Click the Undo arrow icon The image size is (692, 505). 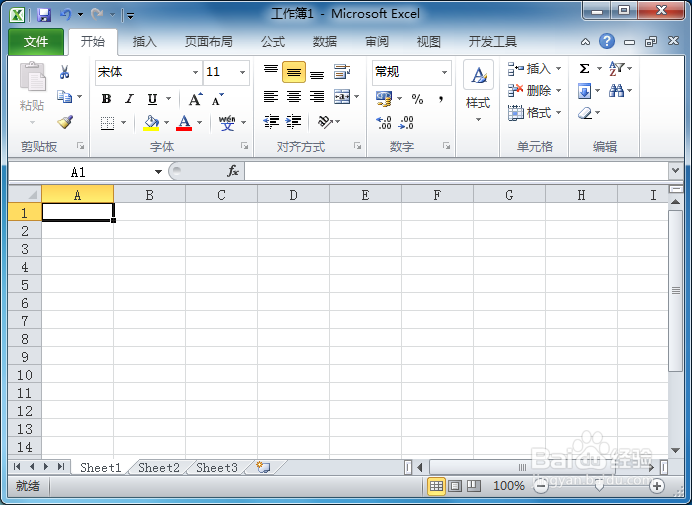(x=66, y=15)
